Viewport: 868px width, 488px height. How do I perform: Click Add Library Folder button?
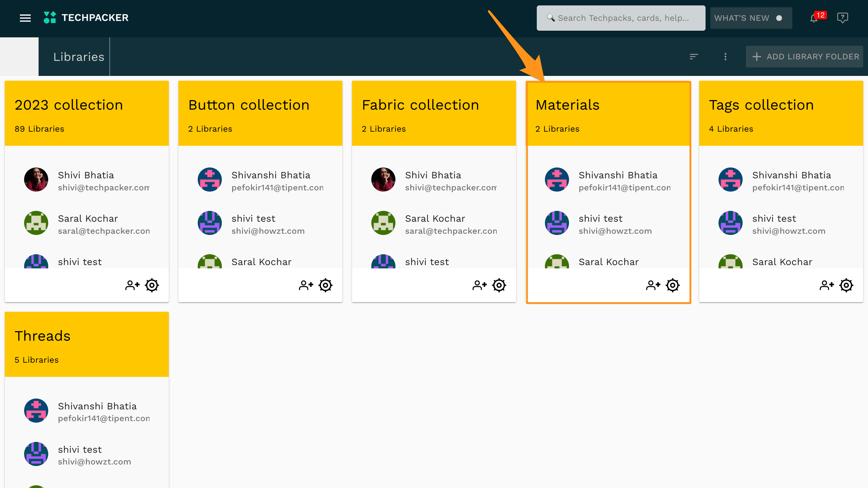point(805,57)
